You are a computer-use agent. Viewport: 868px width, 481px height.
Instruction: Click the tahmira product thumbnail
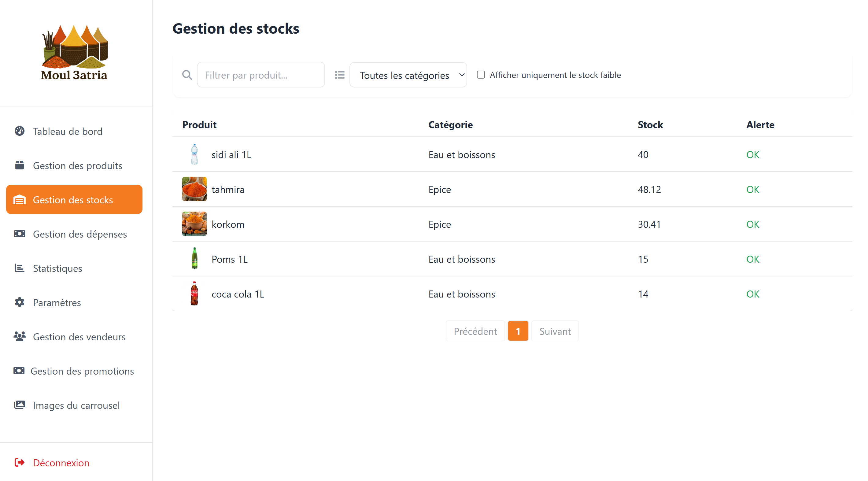point(194,189)
